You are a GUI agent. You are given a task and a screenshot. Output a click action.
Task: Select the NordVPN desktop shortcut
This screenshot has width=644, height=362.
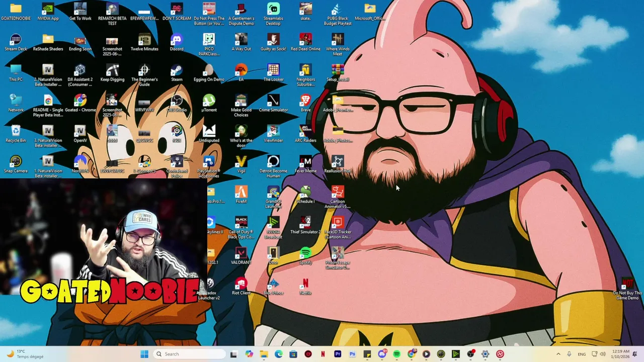tap(80, 165)
